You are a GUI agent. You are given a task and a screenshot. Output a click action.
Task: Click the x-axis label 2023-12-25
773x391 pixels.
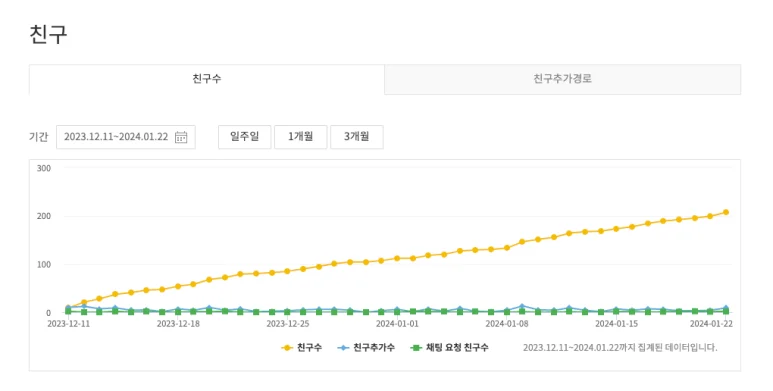coord(287,324)
